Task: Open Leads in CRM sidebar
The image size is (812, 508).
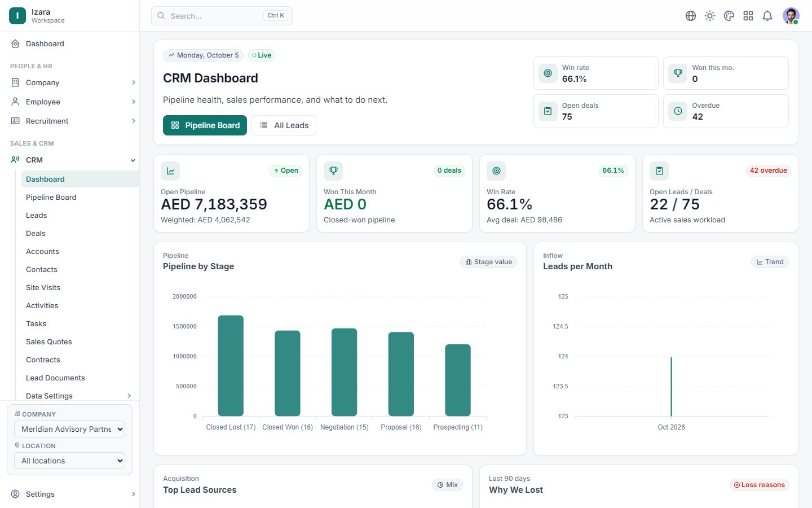Action: click(x=37, y=215)
